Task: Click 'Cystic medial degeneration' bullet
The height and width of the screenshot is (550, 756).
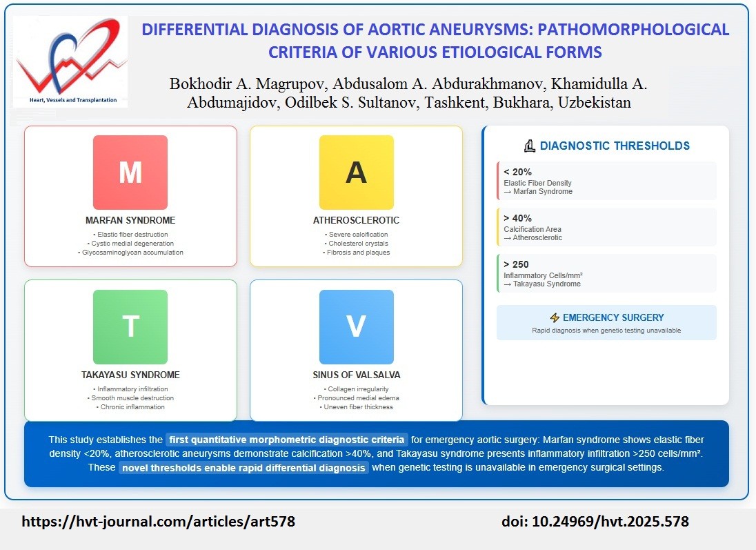Action: (x=130, y=244)
